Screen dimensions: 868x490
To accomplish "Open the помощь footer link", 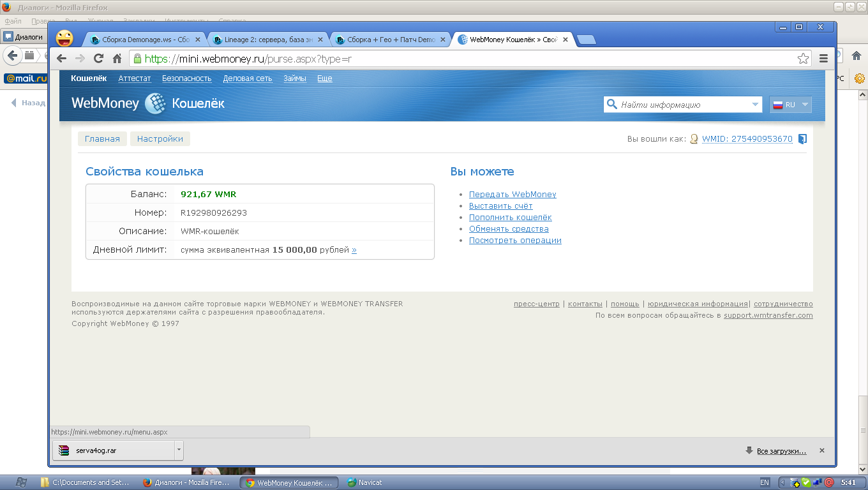I will [625, 304].
